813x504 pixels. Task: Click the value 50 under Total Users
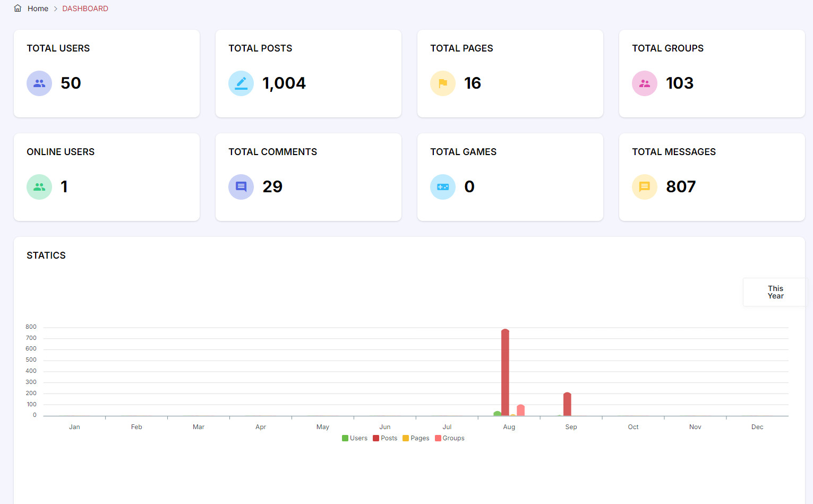coord(71,83)
